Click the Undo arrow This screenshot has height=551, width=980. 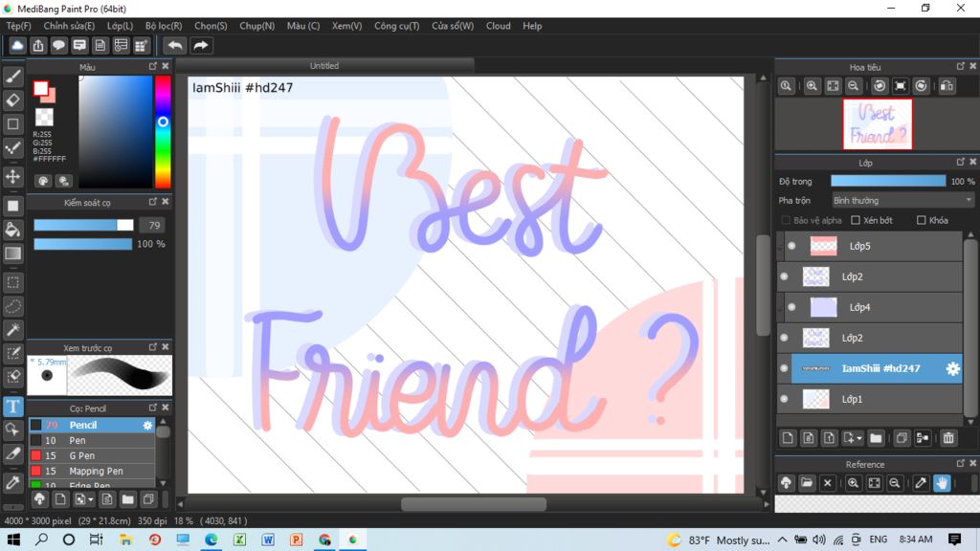click(x=175, y=46)
